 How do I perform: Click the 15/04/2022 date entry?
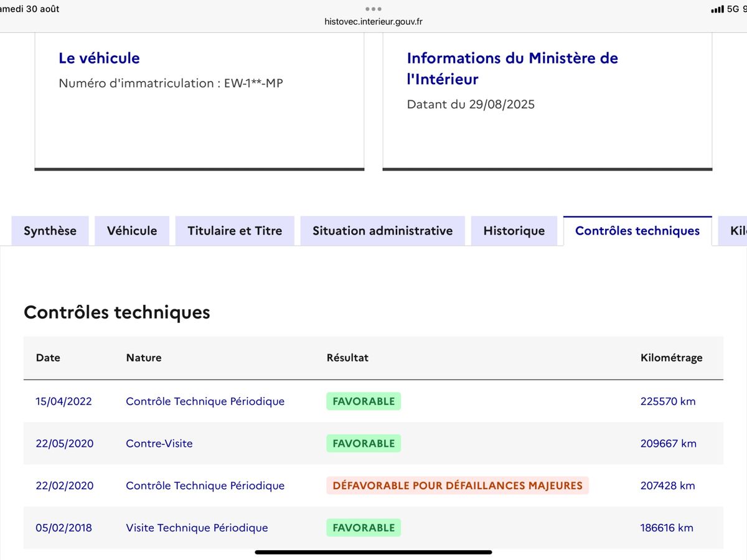click(x=63, y=401)
